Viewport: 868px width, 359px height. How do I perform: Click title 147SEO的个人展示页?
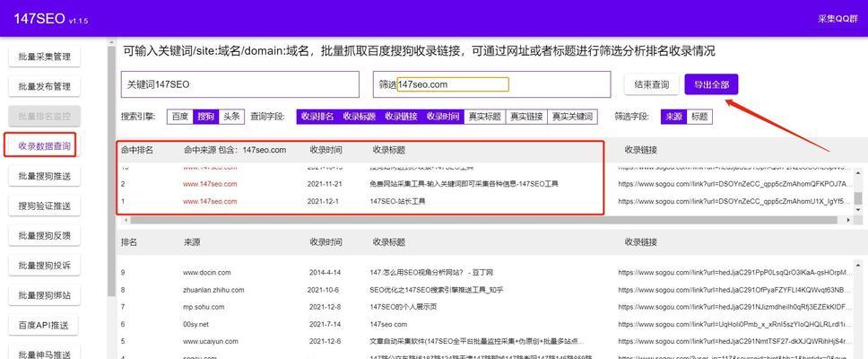[403, 307]
